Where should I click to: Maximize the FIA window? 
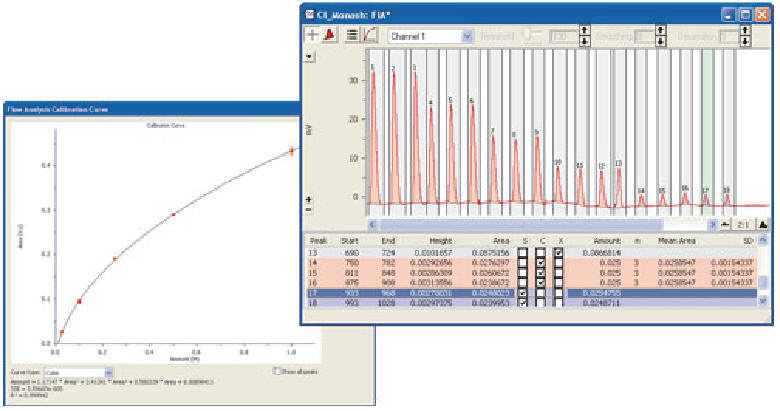745,14
